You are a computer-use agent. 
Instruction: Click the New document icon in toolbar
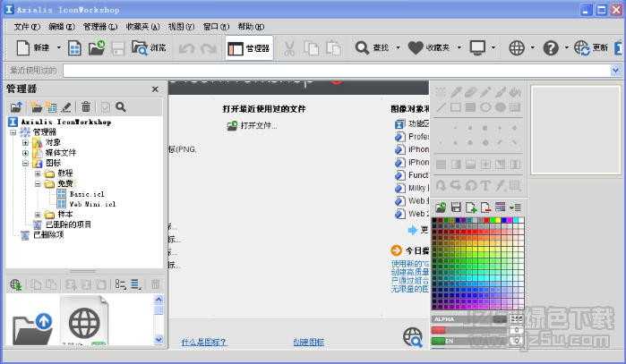click(22, 47)
